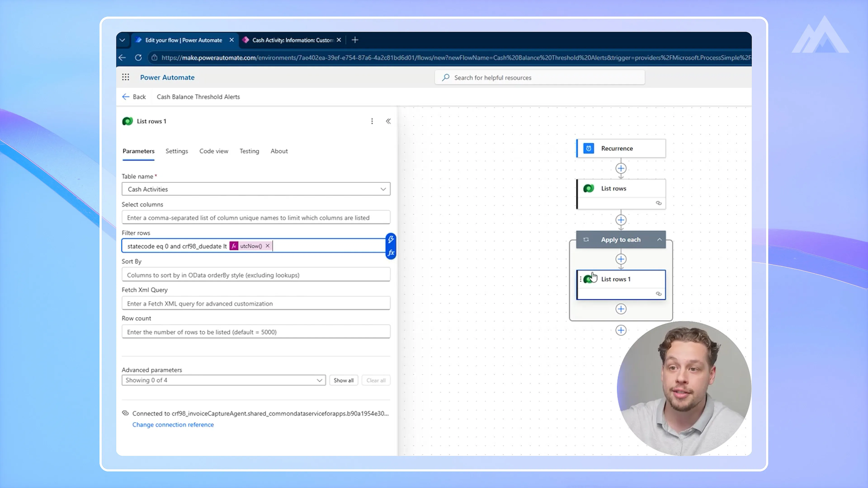Switch to the Code view tab
The width and height of the screenshot is (868, 488).
[x=214, y=151]
